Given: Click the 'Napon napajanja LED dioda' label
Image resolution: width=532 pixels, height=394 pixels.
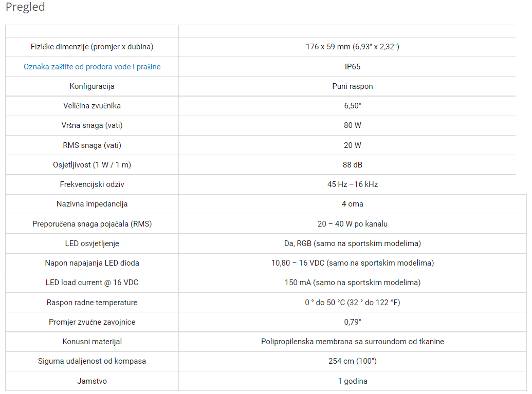Looking at the screenshot, I should pos(92,263).
